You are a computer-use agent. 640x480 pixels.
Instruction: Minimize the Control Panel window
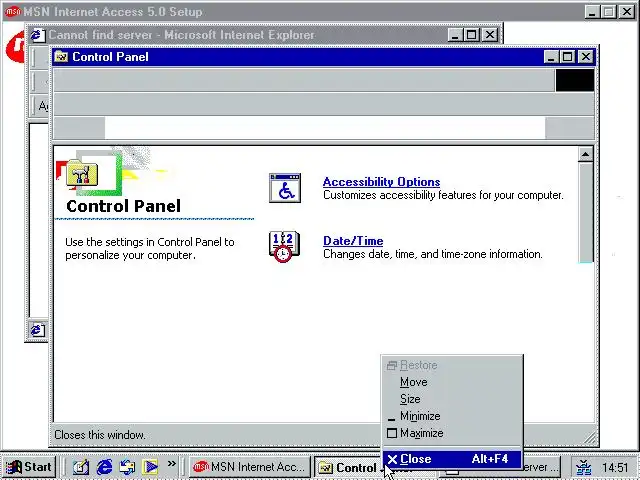pos(551,57)
